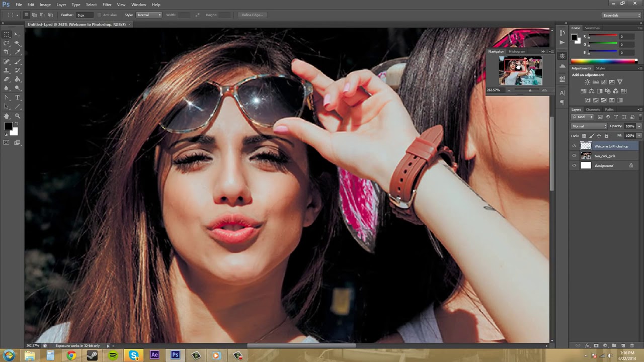Select the Hand tool
Viewport: 644px width, 362px height.
(7, 116)
